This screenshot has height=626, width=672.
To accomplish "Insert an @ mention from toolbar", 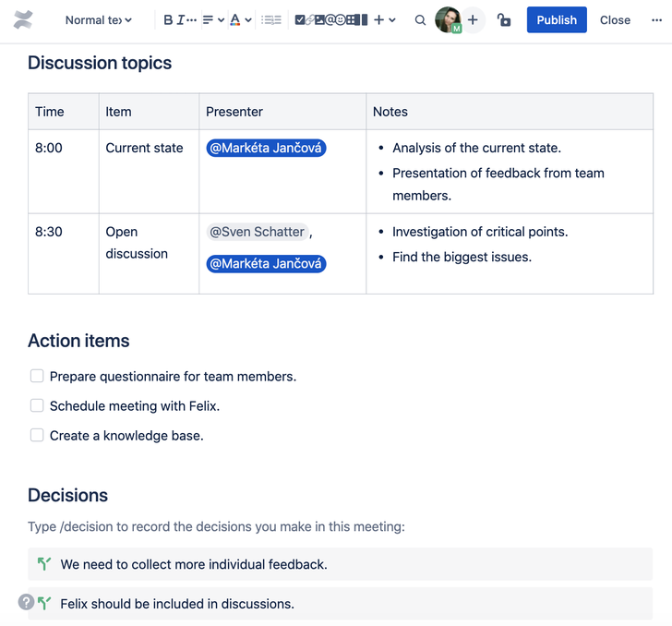I will point(330,19).
